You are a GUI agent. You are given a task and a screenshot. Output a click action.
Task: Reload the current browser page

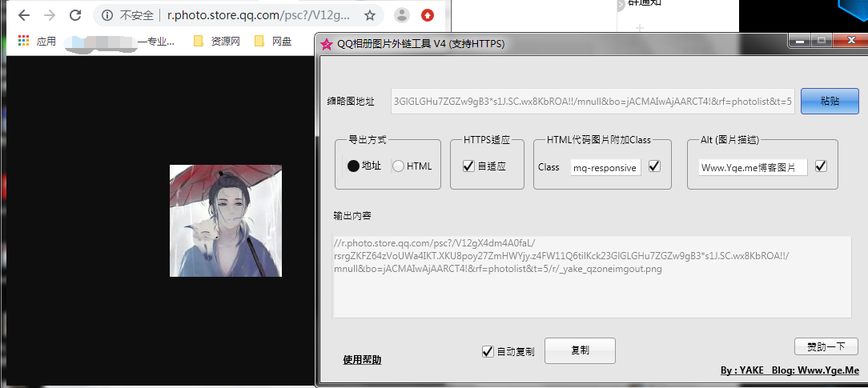tap(75, 15)
